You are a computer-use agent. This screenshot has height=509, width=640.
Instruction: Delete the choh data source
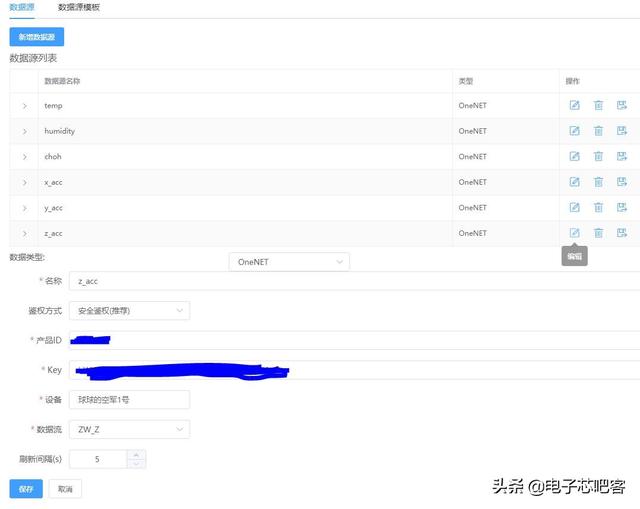[598, 156]
